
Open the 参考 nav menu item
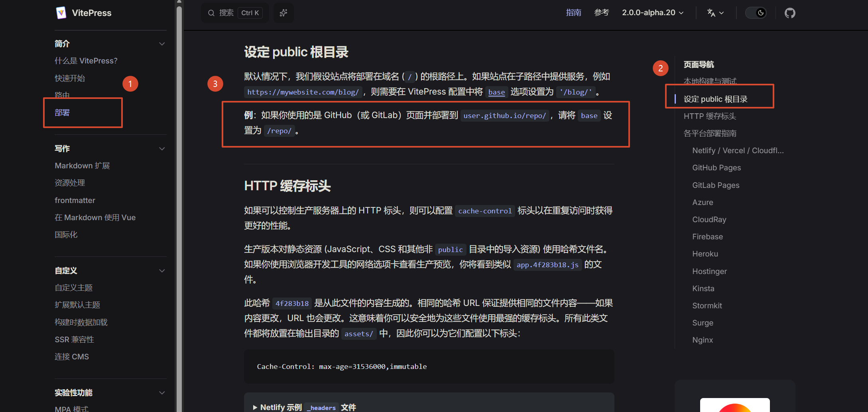tap(602, 13)
